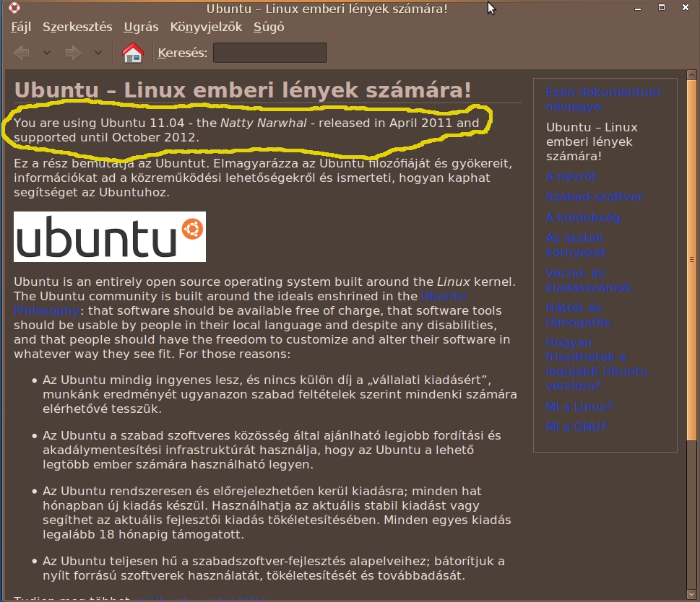Viewport: 700px width, 602px height.
Task: Click the sidebar entry 'Ubuntu – Linux emberi lények számára!'
Action: pos(592,141)
